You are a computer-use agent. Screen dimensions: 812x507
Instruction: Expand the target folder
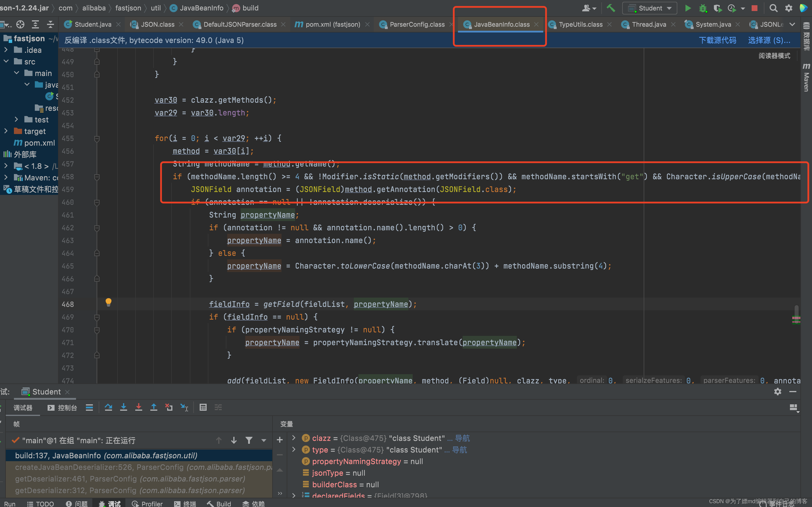pyautogui.click(x=6, y=131)
